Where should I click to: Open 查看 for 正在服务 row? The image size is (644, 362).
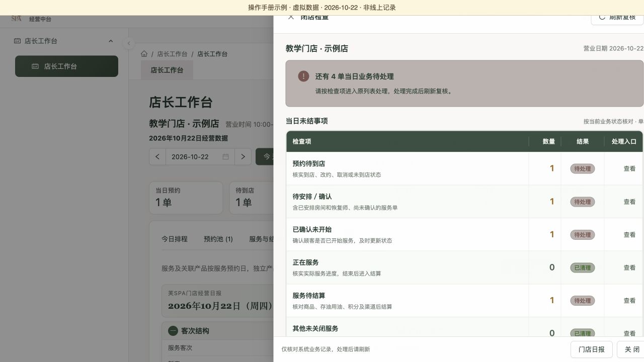(629, 268)
